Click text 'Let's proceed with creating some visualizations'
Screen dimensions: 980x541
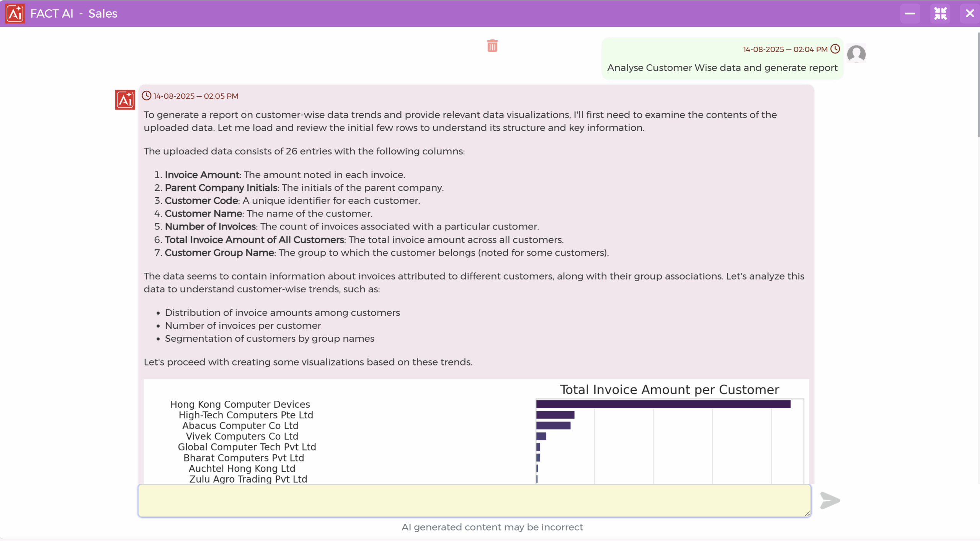[254, 362]
